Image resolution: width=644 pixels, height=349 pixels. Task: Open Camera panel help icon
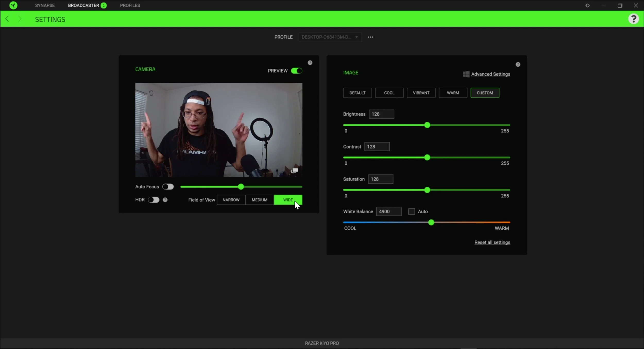(x=310, y=63)
